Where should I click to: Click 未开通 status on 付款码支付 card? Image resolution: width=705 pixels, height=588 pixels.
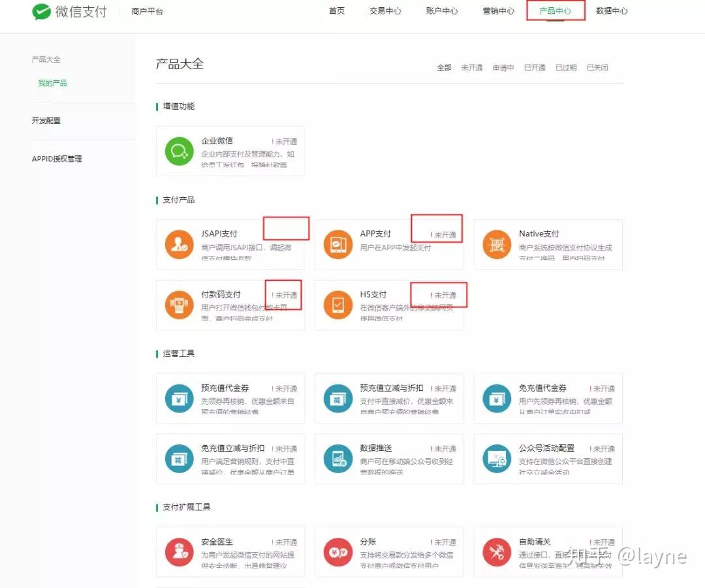[284, 295]
